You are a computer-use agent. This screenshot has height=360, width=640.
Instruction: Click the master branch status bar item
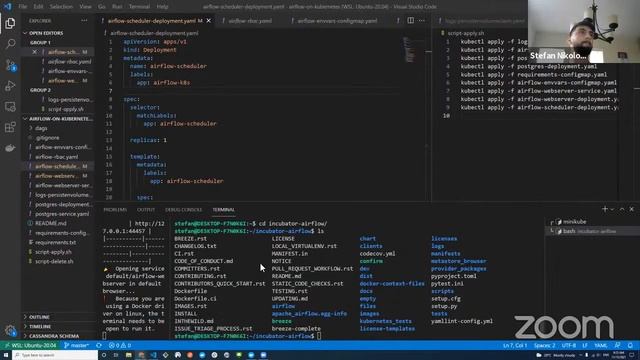[76, 345]
